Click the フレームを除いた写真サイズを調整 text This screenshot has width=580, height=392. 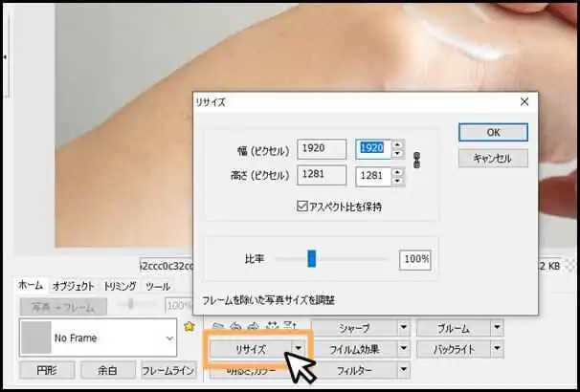point(268,300)
